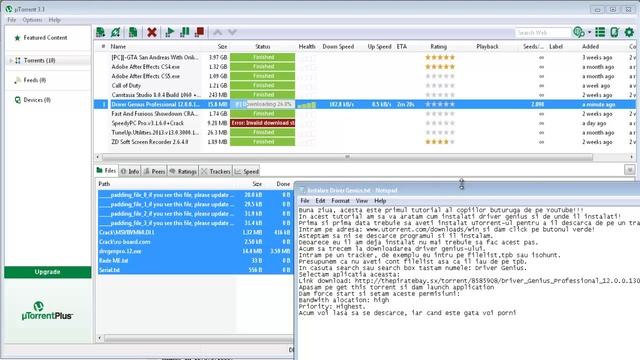Open Preferences gear icon
The width and height of the screenshot is (640, 360).
click(x=629, y=32)
